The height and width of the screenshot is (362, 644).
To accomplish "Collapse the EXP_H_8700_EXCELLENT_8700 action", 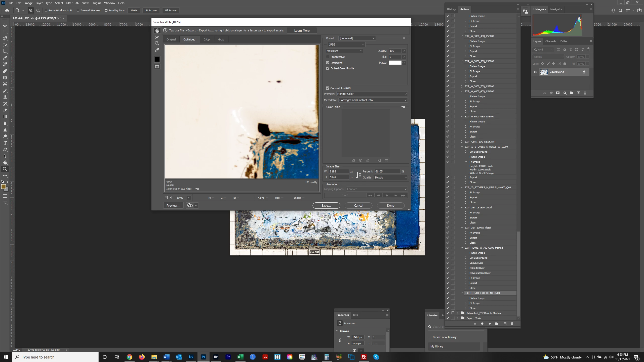I will pyautogui.click(x=462, y=293).
